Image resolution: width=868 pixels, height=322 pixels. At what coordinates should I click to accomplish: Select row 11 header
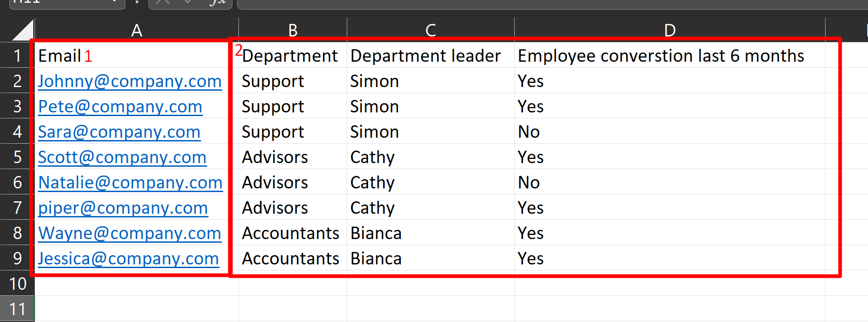click(x=17, y=309)
